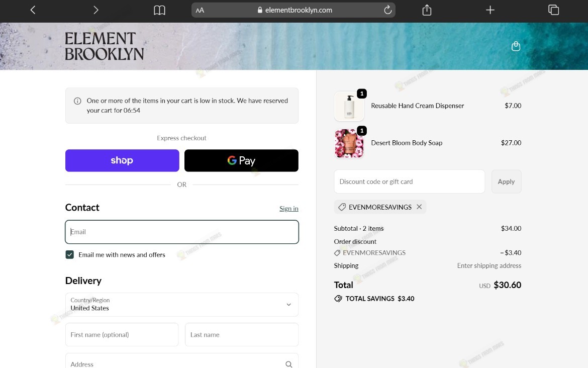This screenshot has width=588, height=368.
Task: Open the AA reader text options
Action: 200,11
